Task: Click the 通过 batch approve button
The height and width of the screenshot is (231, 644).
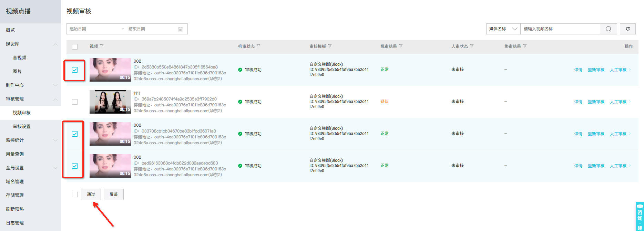Action: 91,195
